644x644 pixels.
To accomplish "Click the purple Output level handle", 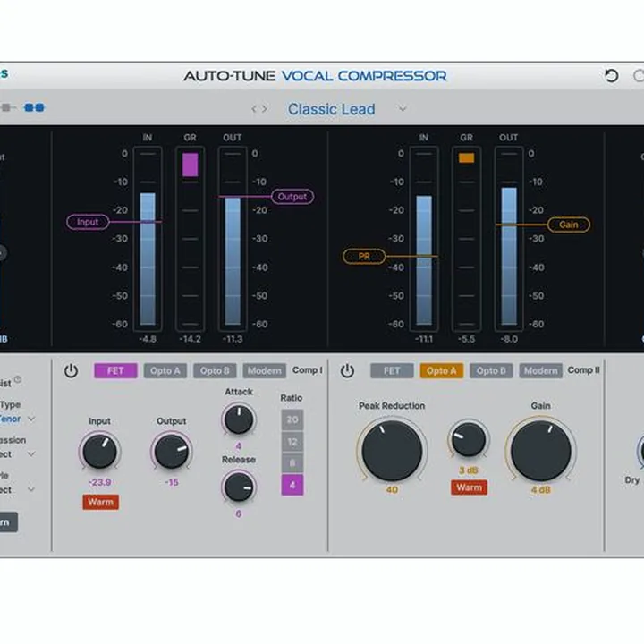I will pyautogui.click(x=292, y=196).
